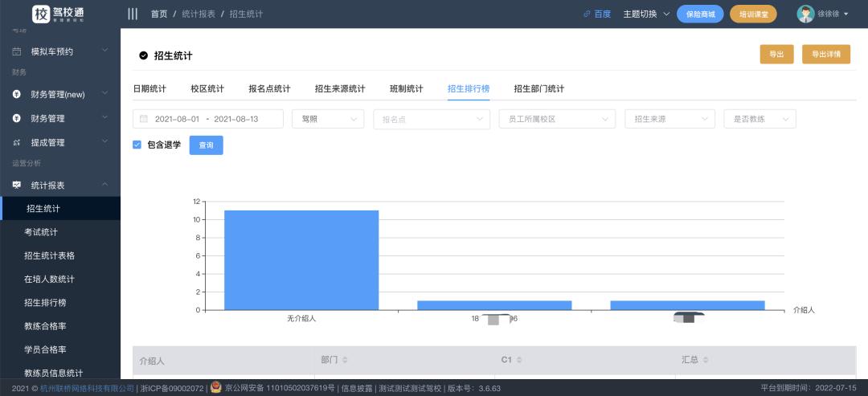
Task: Open the 招生来源 dropdown
Action: [669, 119]
